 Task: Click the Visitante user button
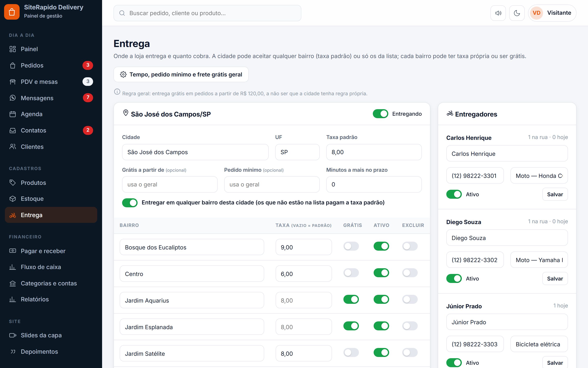pos(552,13)
